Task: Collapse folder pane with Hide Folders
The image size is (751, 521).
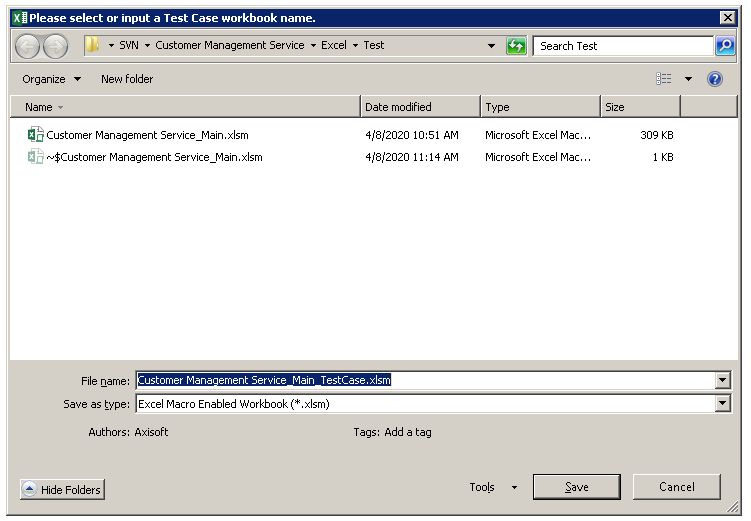Action: pos(62,490)
